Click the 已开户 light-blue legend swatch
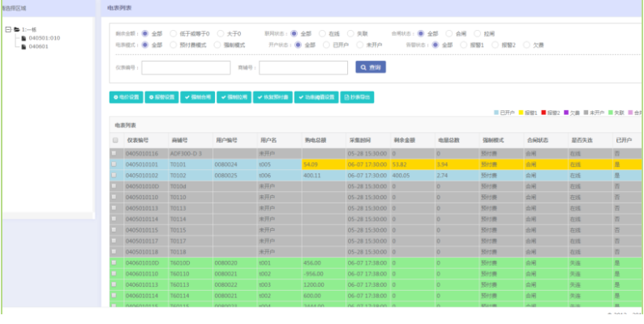Viewport: 644px width, 324px height. pyautogui.click(x=496, y=113)
